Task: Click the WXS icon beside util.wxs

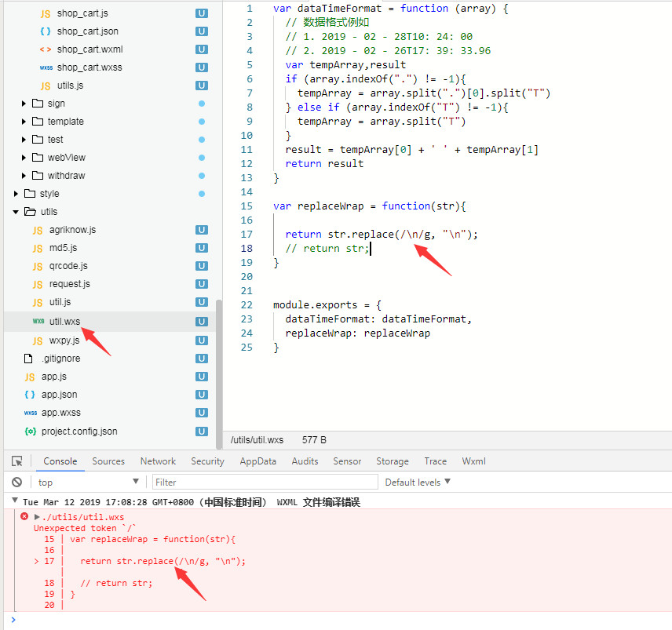Action: 38,321
